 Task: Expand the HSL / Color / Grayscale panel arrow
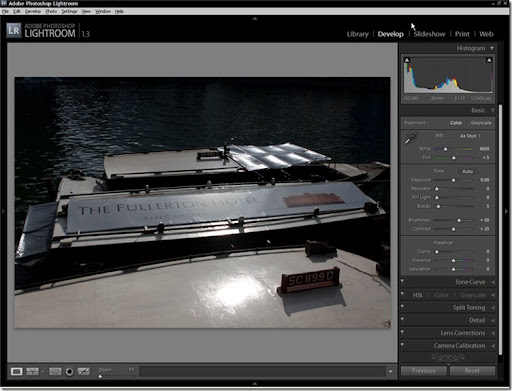click(492, 295)
